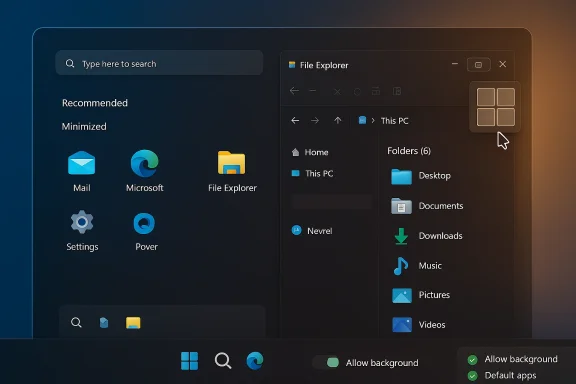576x384 pixels.
Task: Toggle the Allow background switch
Action: (x=326, y=363)
